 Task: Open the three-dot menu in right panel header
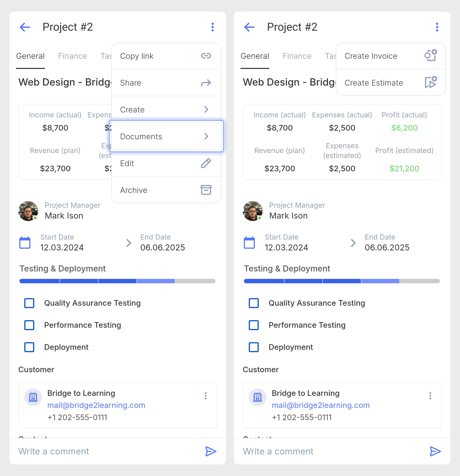click(x=437, y=27)
